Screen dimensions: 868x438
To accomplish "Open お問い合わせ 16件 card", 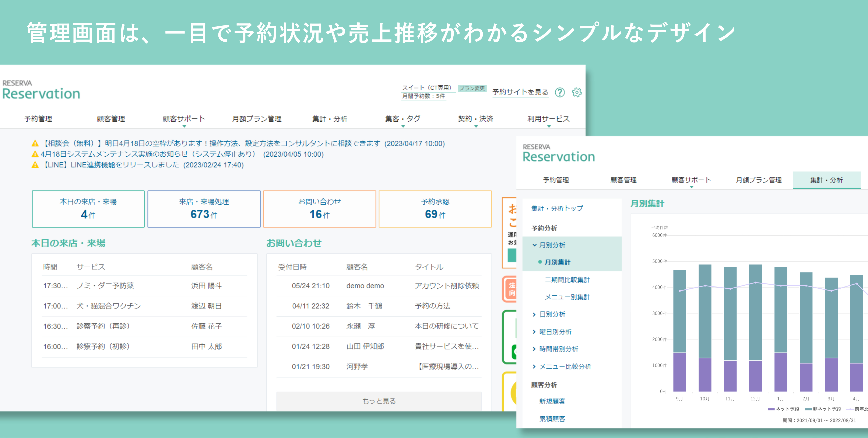I will [319, 209].
